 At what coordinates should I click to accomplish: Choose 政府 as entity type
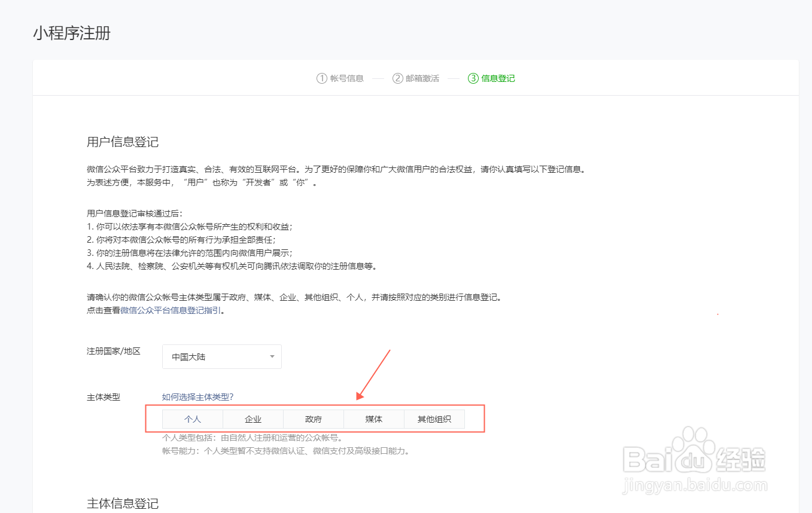click(x=314, y=419)
